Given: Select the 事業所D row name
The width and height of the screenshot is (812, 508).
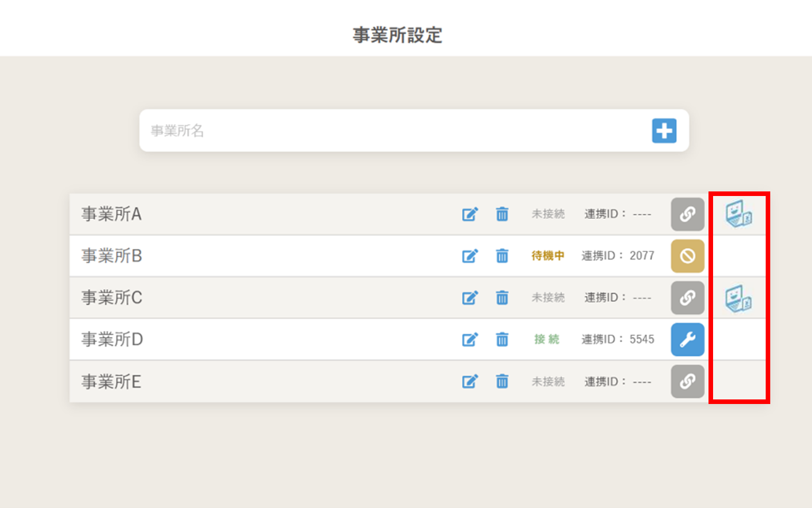Looking at the screenshot, I should [x=112, y=339].
